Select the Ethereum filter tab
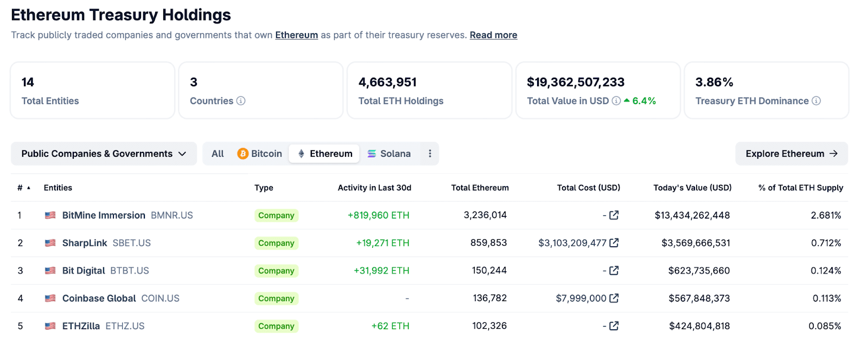This screenshot has width=868, height=339. pyautogui.click(x=324, y=153)
